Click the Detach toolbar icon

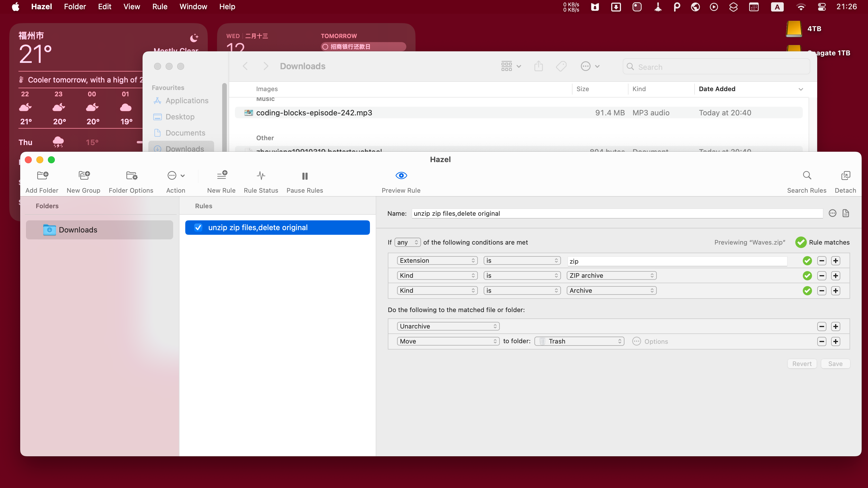coord(845,175)
